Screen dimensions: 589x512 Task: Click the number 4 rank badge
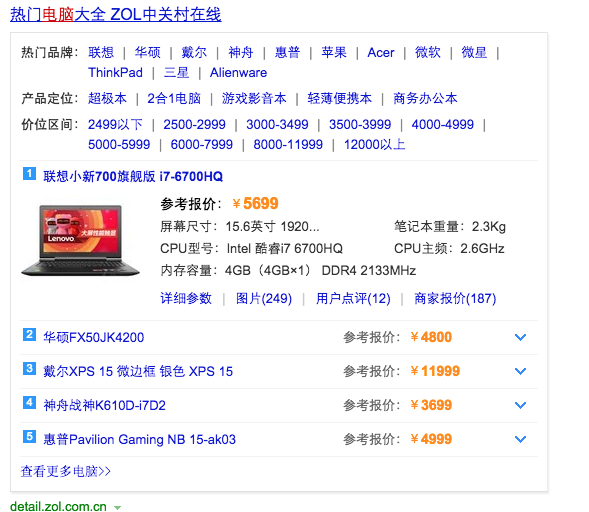click(x=29, y=402)
